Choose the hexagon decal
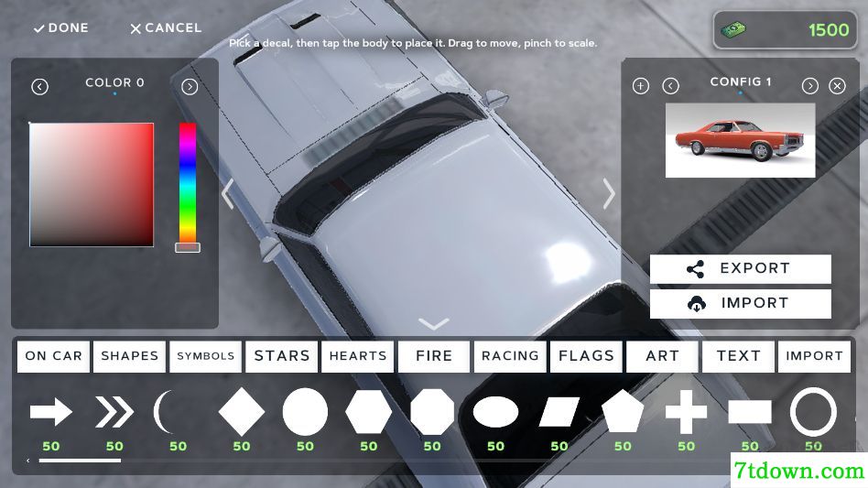Screen dimensions: 868x488 (369, 412)
